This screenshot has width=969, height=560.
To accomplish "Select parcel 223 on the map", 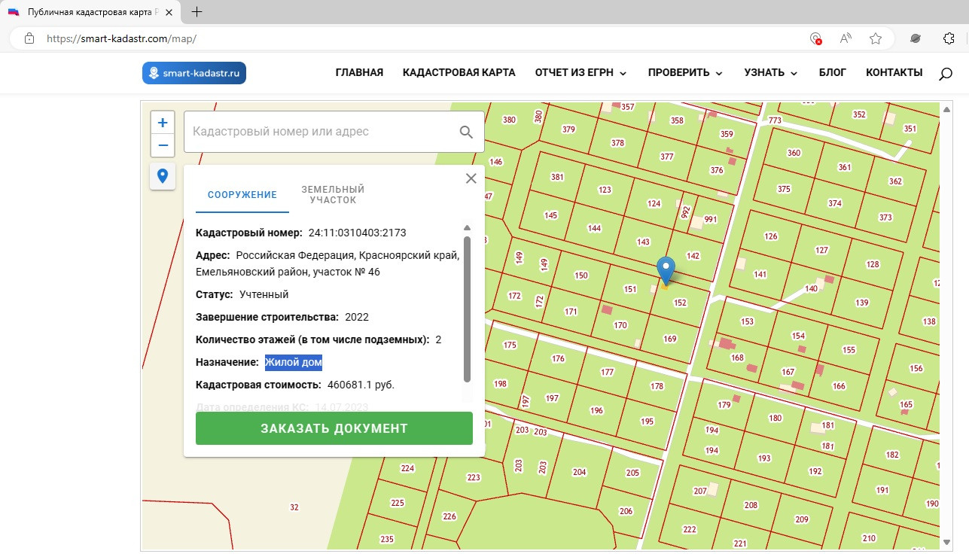I will 474,478.
